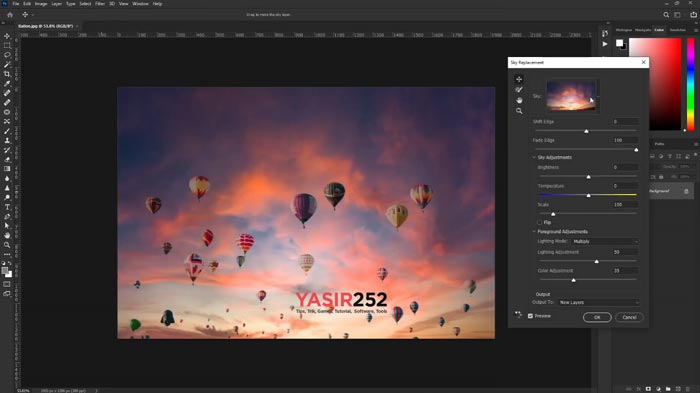Switch to the Histogram tab
Viewport: 700px width, 393px height.
[x=624, y=30]
